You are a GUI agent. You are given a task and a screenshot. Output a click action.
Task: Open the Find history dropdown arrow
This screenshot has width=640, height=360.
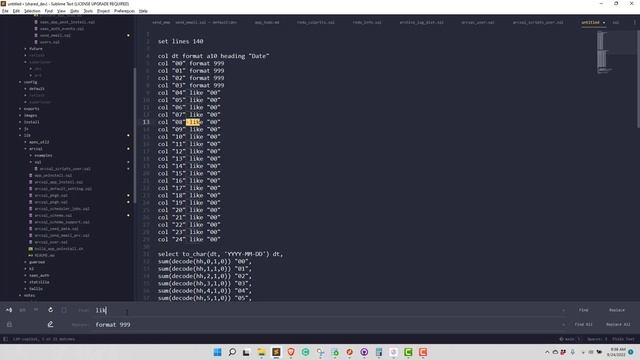(x=564, y=310)
